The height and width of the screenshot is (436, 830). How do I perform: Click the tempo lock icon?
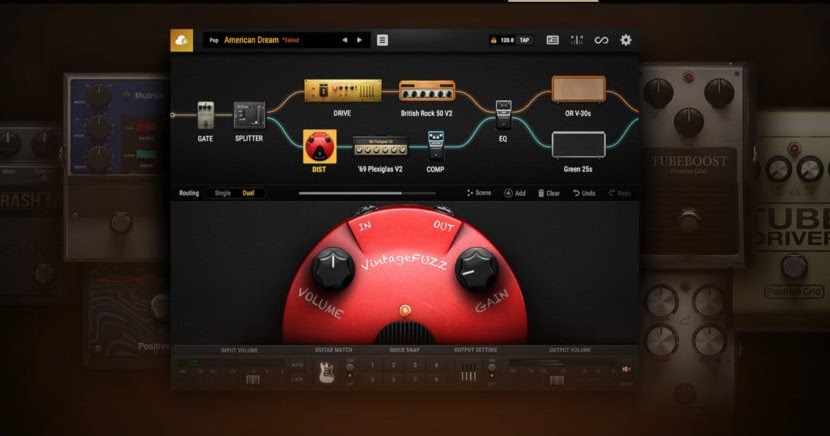click(493, 40)
